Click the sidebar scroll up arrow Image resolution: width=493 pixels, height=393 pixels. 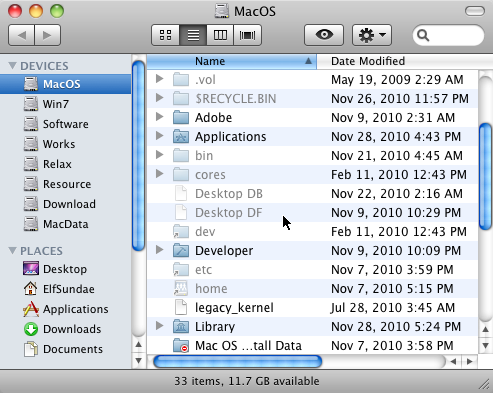click(138, 344)
